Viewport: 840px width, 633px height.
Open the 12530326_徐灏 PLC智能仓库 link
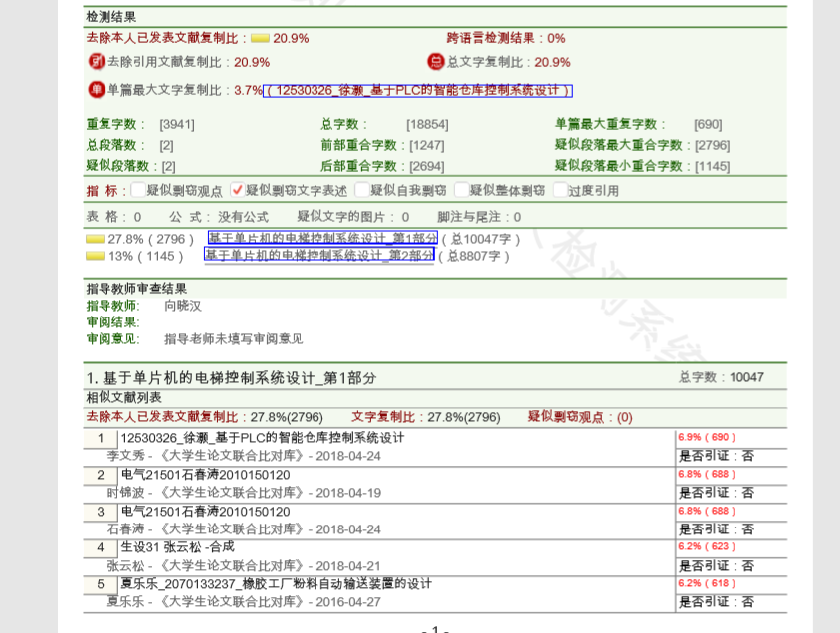coord(418,90)
